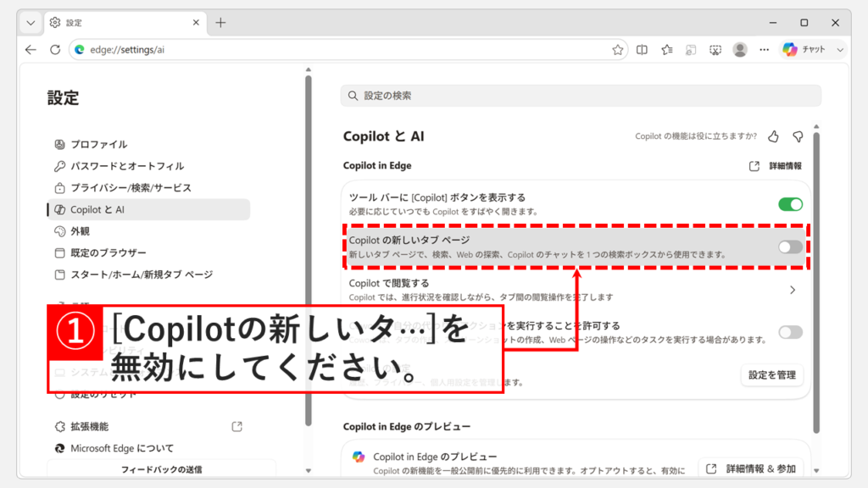Image resolution: width=868 pixels, height=488 pixels.
Task: Open split screen icon in toolbar
Action: (x=643, y=50)
